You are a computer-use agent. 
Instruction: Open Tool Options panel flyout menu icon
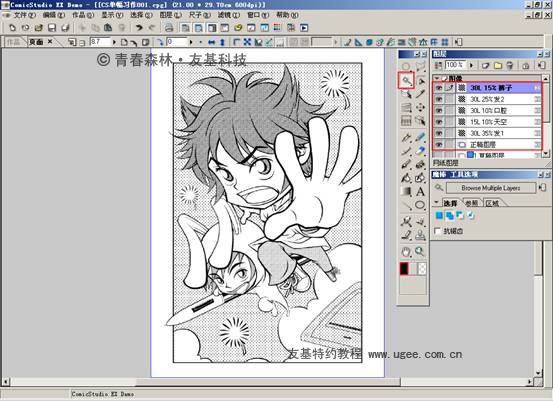(x=542, y=188)
